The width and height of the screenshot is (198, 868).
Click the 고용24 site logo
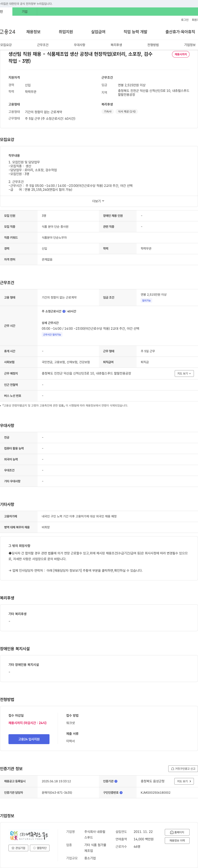coord(7,32)
